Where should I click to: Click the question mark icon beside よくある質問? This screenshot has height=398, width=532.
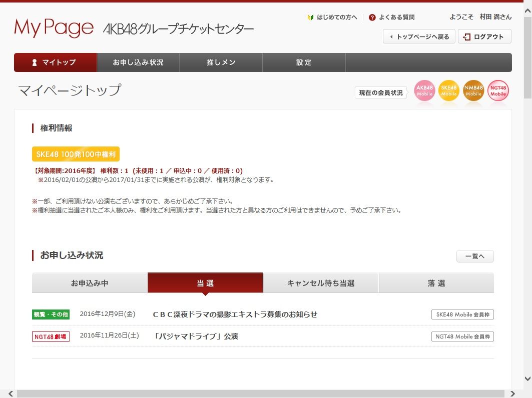click(x=372, y=17)
